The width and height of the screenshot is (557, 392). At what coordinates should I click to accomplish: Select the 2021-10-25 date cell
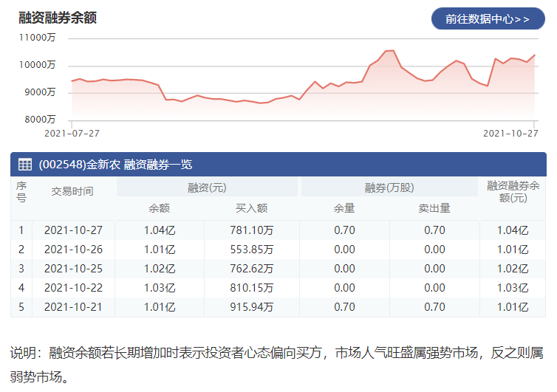[x=73, y=269]
